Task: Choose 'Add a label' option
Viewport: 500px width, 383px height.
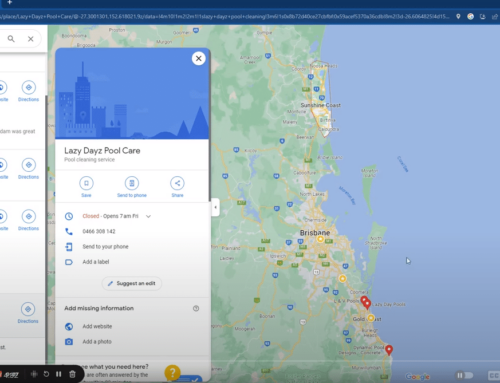Action: (x=96, y=262)
